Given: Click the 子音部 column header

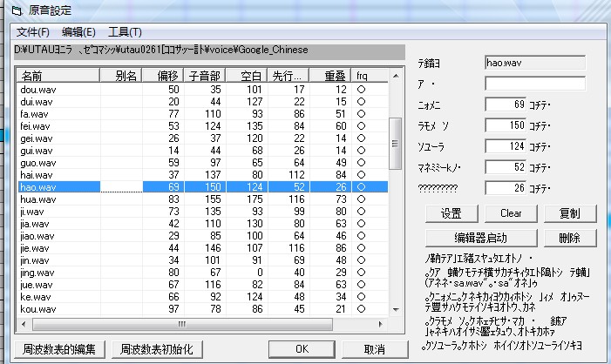Looking at the screenshot, I should pos(205,76).
